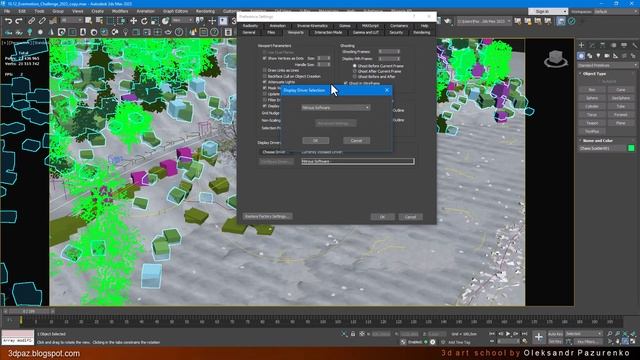Open the Sign In dropdown

548,11
